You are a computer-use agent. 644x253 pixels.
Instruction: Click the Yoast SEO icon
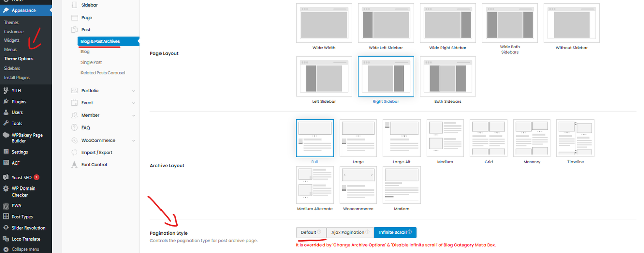pos(6,178)
